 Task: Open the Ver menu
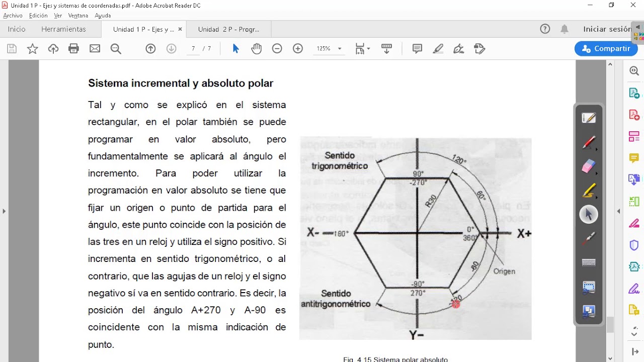point(58,16)
